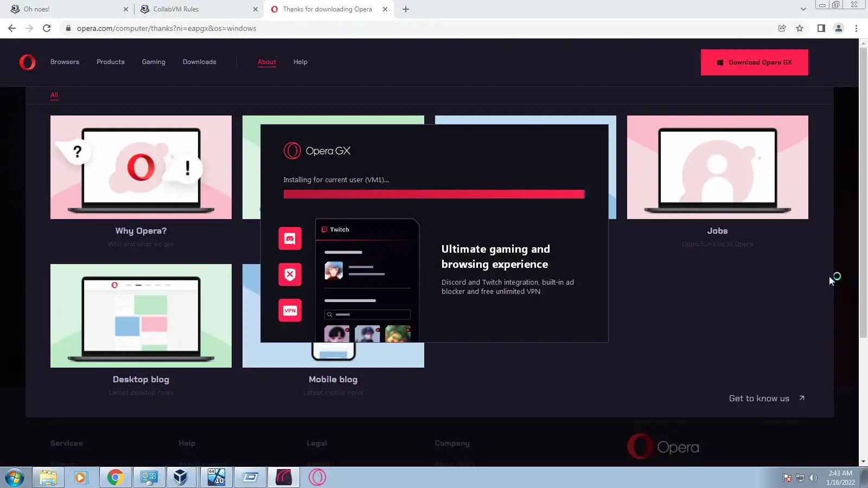Select the All filter tab
Image resolution: width=868 pixels, height=488 pixels.
pos(54,95)
